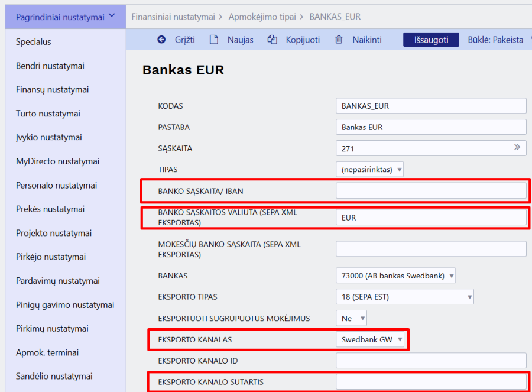This screenshot has width=532, height=392.
Task: Click the Eksporto kanalo sutartis field
Action: pos(431,382)
